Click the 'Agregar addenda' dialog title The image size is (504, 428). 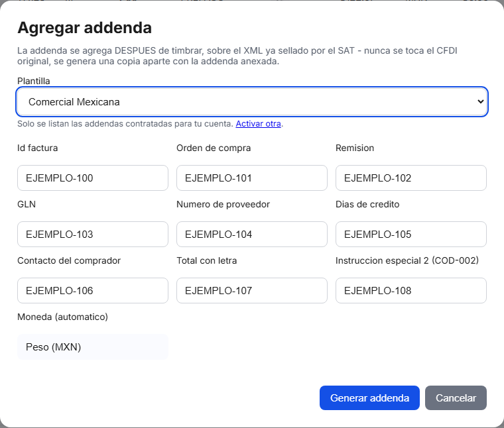[x=84, y=28]
